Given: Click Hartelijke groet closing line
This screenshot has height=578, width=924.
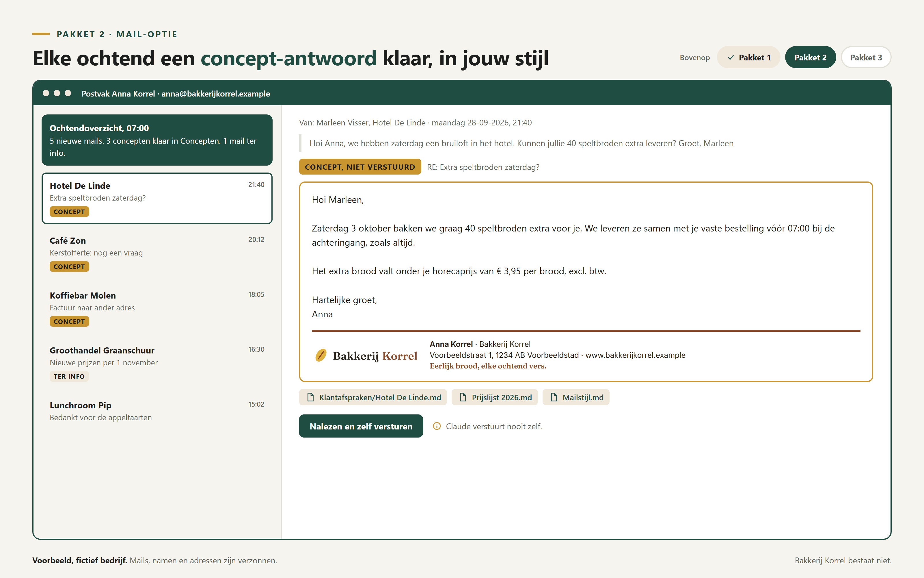Looking at the screenshot, I should click(344, 300).
